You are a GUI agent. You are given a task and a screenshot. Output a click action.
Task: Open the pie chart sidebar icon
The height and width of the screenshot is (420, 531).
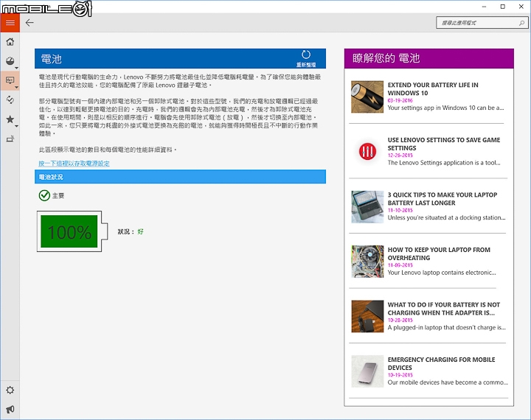click(x=10, y=61)
